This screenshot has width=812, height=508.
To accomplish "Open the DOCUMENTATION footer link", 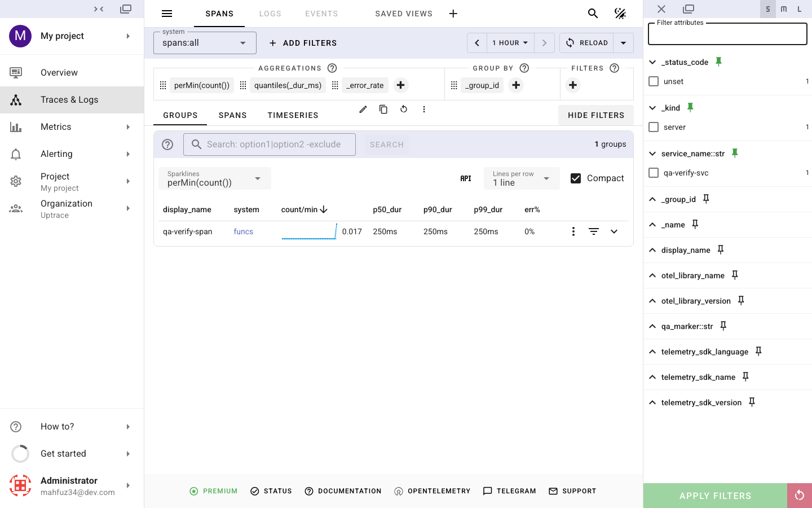I will [x=343, y=491].
